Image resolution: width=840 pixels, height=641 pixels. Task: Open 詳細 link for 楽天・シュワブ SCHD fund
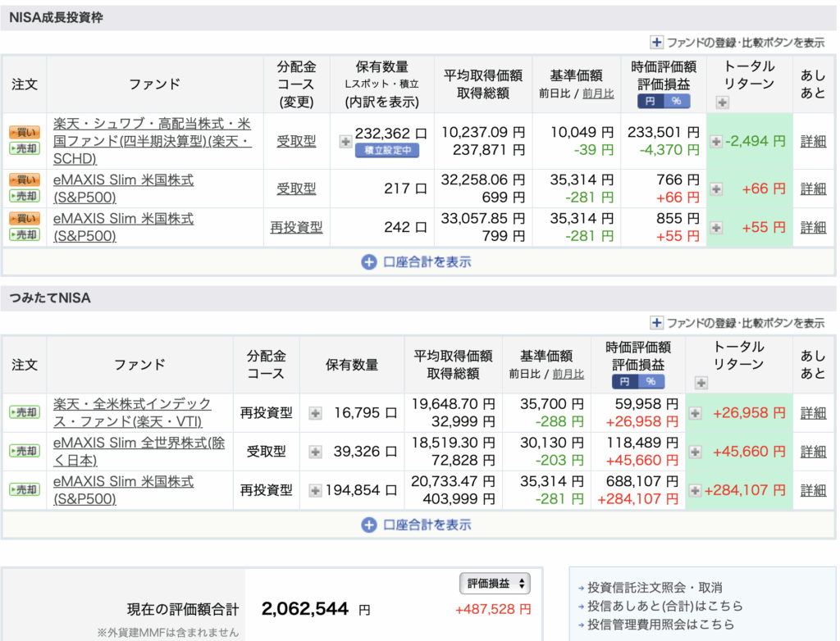tap(813, 141)
